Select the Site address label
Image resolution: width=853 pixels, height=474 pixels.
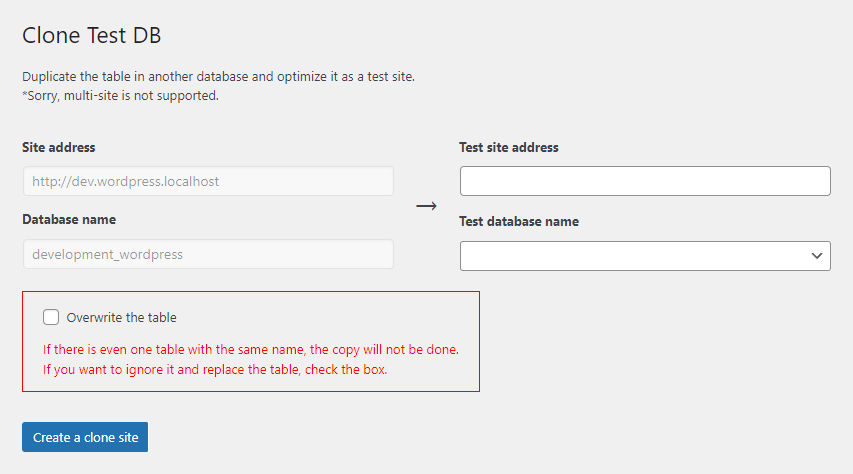tap(59, 147)
